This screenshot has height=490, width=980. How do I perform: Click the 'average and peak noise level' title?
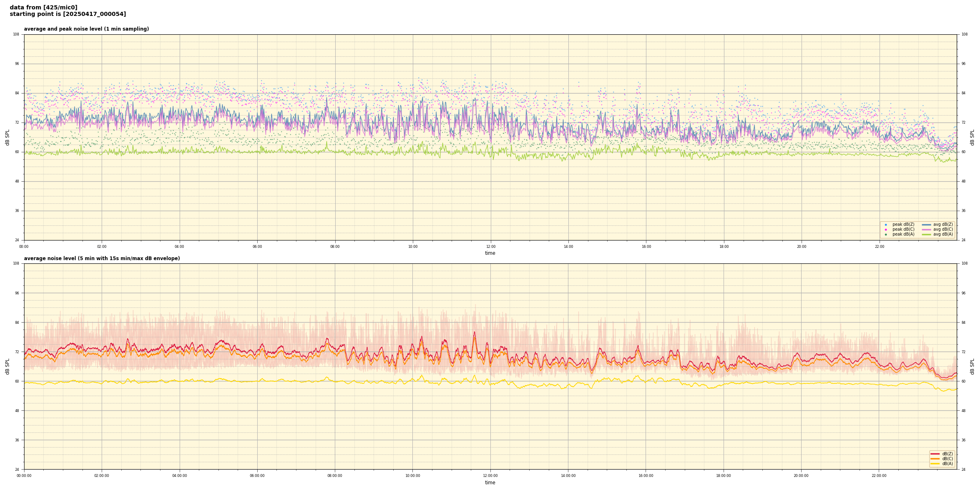tap(86, 29)
